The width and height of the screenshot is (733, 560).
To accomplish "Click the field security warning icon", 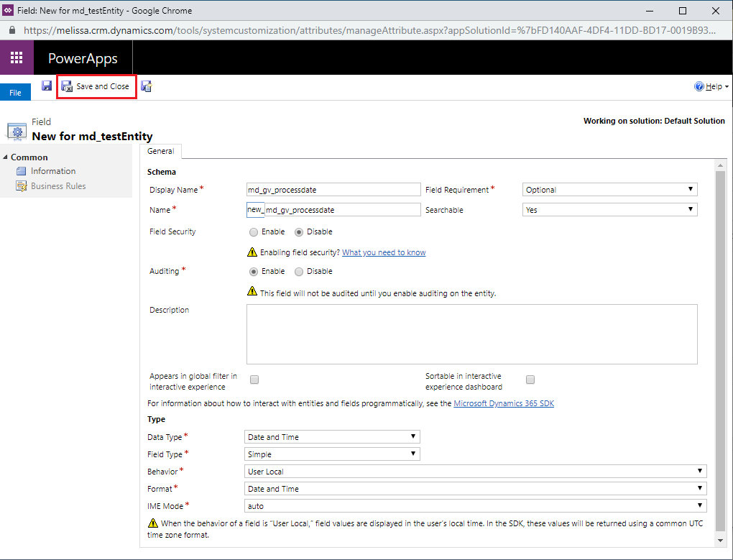I will (252, 252).
